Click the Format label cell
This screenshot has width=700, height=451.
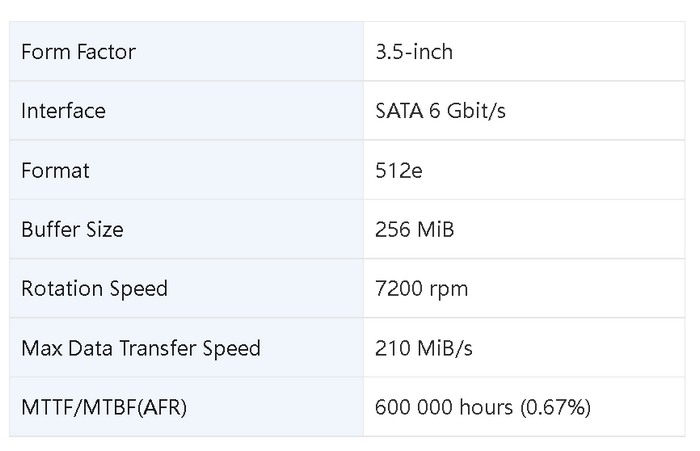tap(55, 170)
